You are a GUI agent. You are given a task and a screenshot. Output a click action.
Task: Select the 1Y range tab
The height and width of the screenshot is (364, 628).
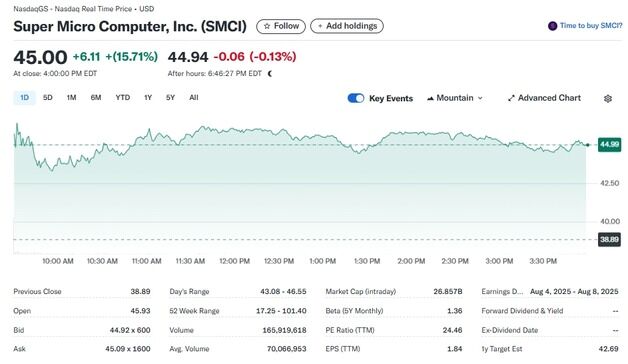(x=148, y=98)
